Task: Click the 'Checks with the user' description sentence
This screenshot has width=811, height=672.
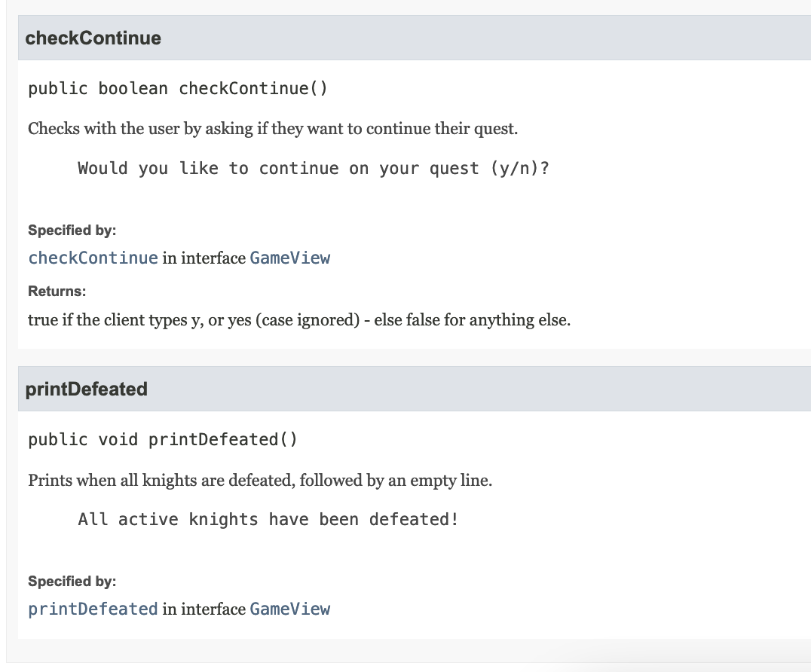Action: point(273,128)
